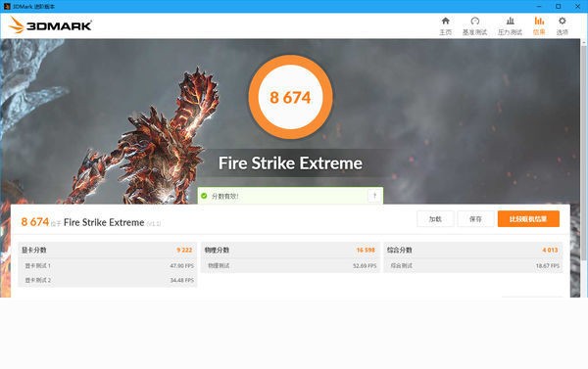Click the 加载 load button
The width and height of the screenshot is (588, 369).
pos(435,219)
